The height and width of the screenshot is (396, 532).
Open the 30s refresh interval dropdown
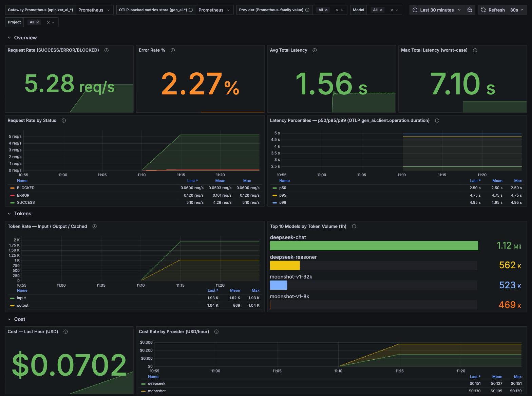pyautogui.click(x=517, y=10)
